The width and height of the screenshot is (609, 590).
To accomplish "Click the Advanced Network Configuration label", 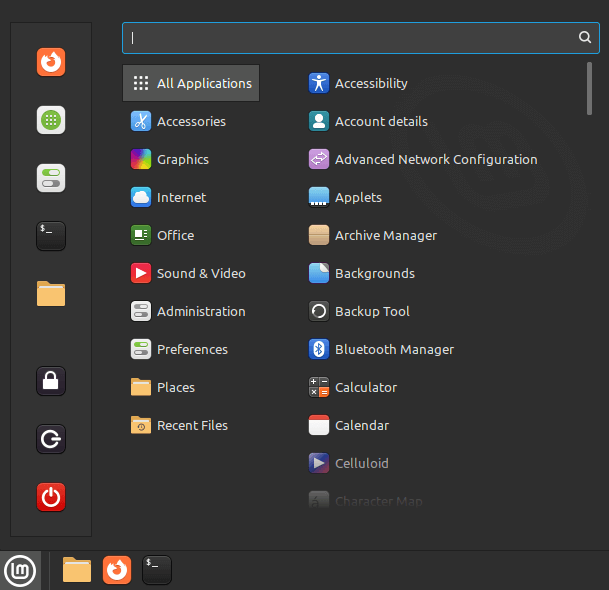I will 436,159.
